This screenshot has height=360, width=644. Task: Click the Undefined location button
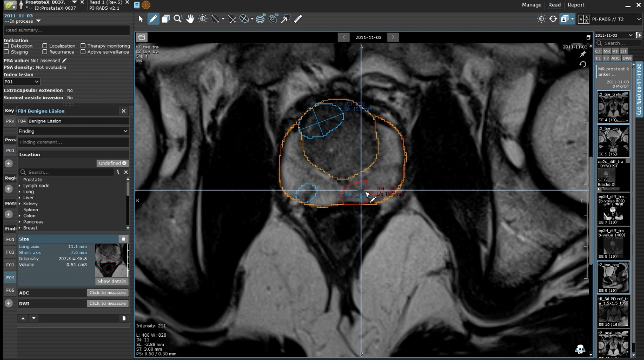112,163
